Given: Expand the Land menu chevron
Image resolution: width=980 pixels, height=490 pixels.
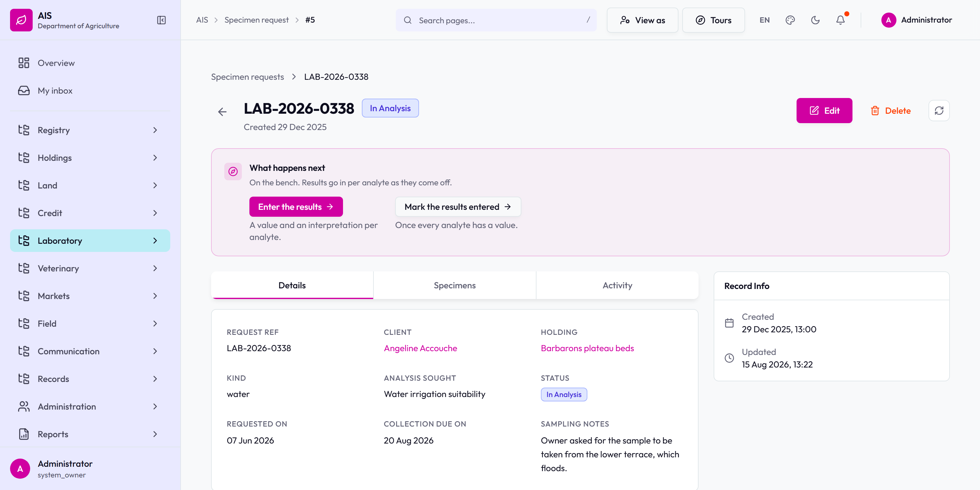Looking at the screenshot, I should click(155, 185).
